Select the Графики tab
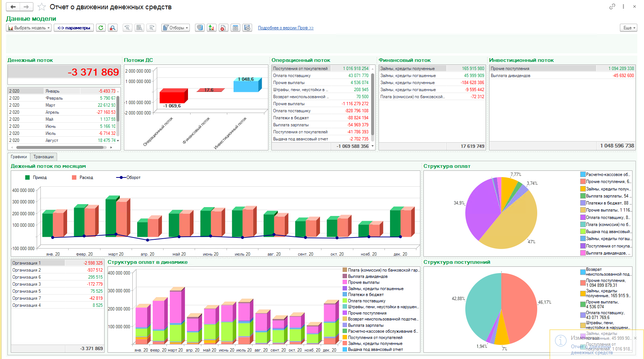The image size is (644, 359). coord(19,157)
